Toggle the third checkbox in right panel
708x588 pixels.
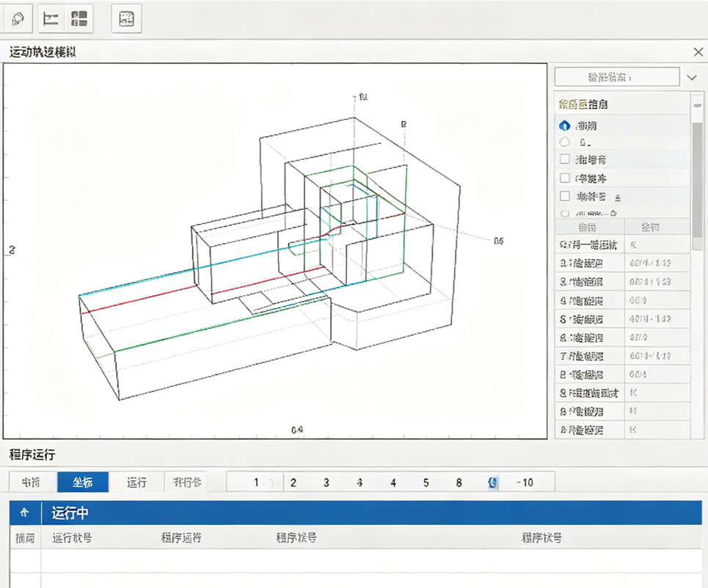pyautogui.click(x=565, y=196)
